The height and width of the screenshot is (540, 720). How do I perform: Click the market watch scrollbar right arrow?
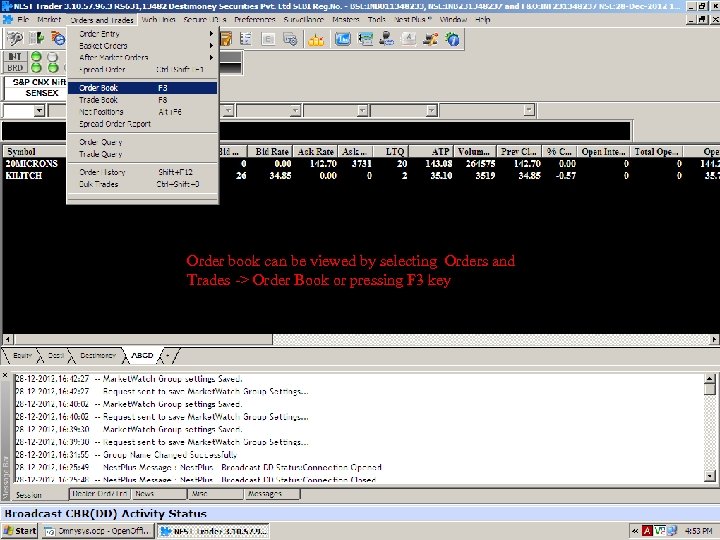pyautogui.click(x=714, y=339)
